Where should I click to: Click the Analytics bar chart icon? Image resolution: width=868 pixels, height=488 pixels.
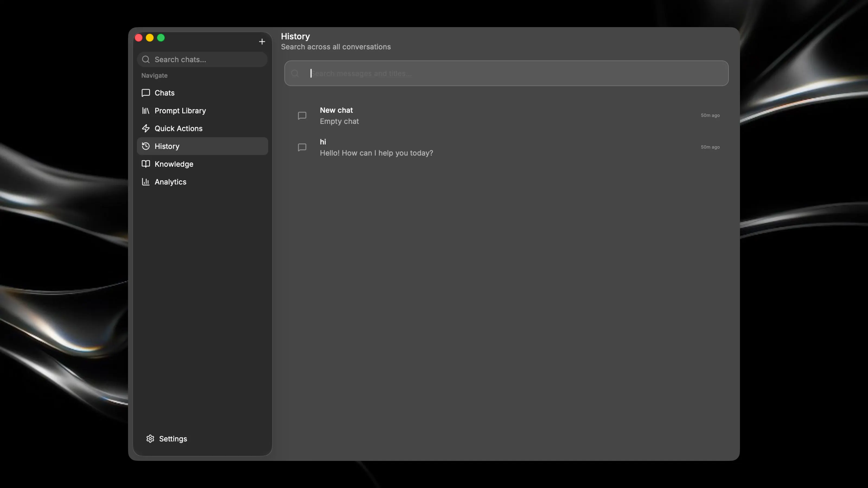click(x=146, y=182)
